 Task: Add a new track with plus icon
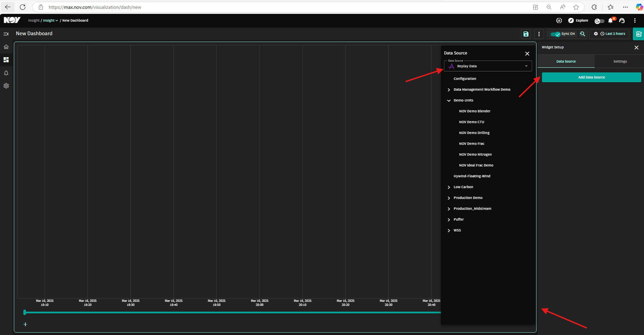pos(25,324)
